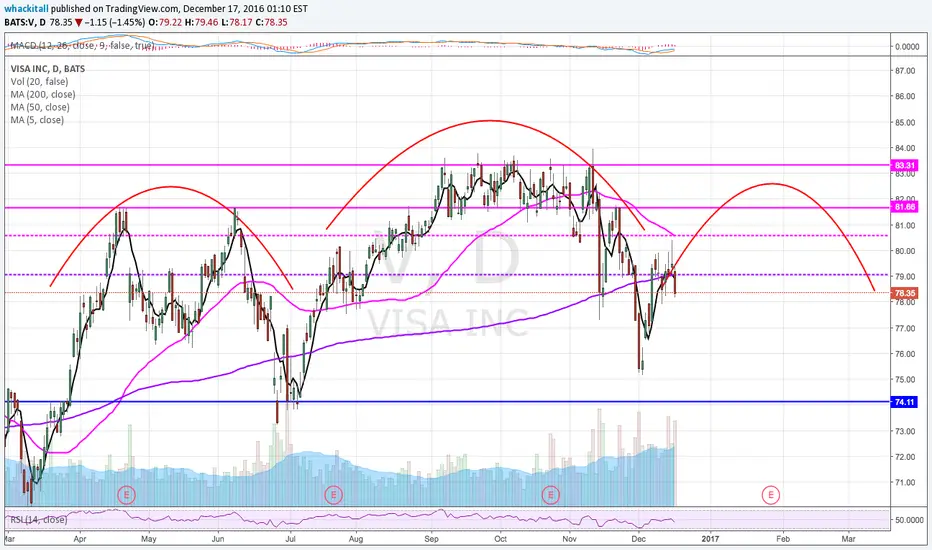The image size is (932, 550).
Task: Click the late-October earnings E marker
Action: 550,495
